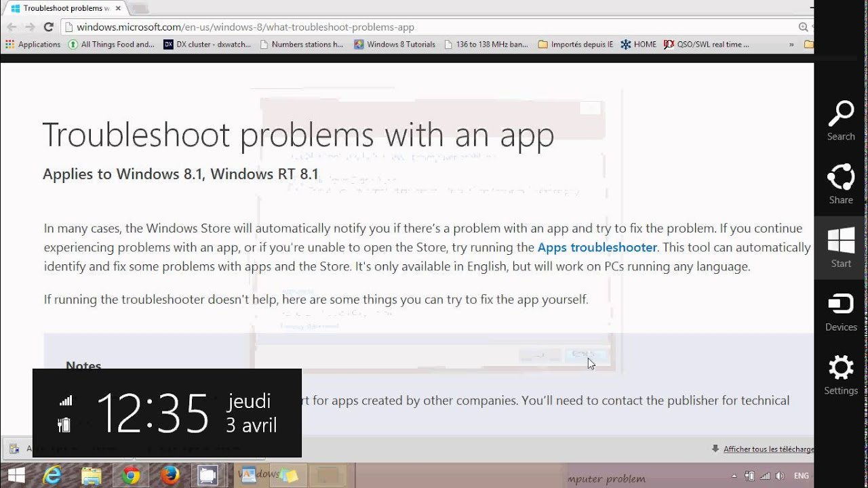Open the HOME bookmark
The width and height of the screenshot is (868, 488).
click(x=639, y=44)
